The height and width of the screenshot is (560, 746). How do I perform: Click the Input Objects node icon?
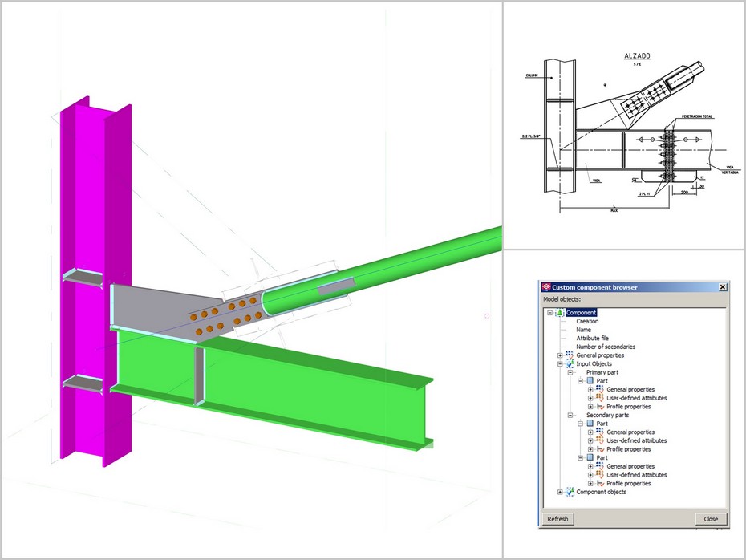click(570, 363)
